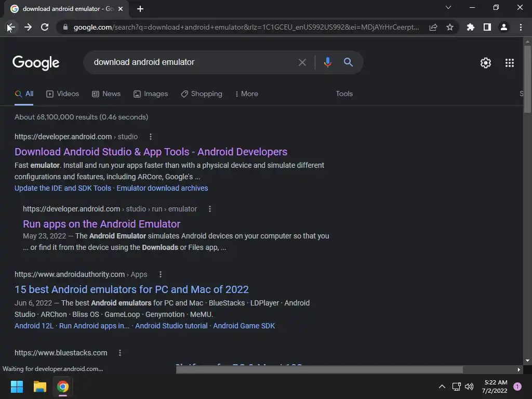Follow the 'Run Android apps in...' sitelink
Viewport: 532px width, 399px height.
pyautogui.click(x=95, y=326)
